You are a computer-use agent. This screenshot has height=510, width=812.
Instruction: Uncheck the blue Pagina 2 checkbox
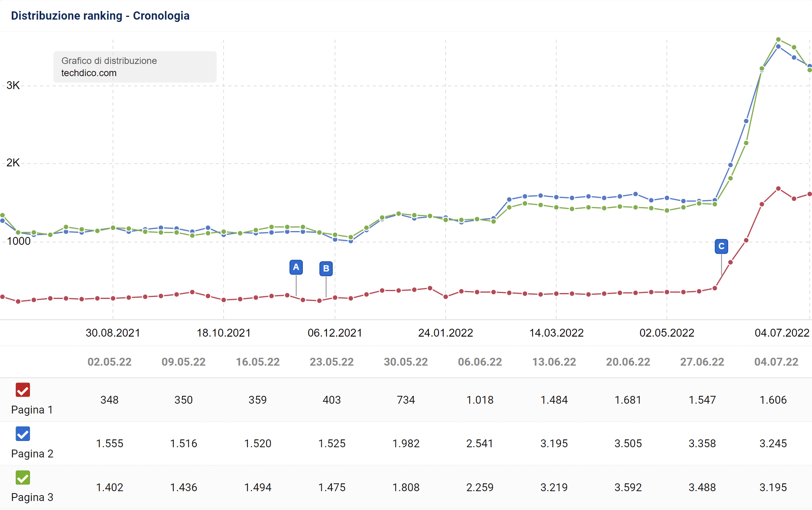point(23,434)
